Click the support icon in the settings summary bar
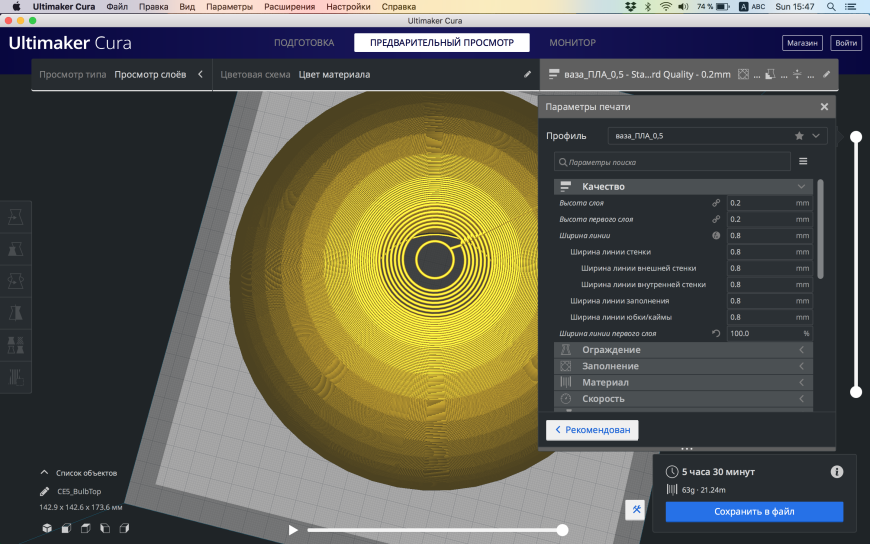Viewport: 870px width, 544px height. pos(770,74)
